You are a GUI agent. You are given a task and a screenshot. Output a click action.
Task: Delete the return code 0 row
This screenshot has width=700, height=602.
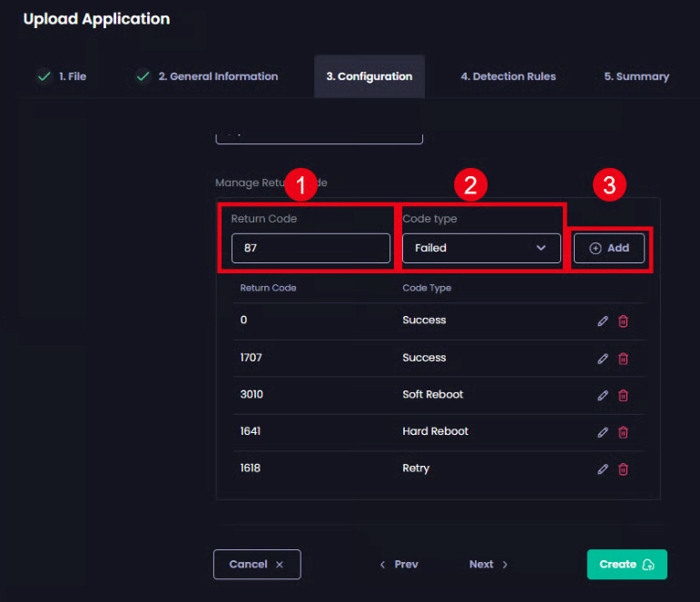tap(623, 321)
